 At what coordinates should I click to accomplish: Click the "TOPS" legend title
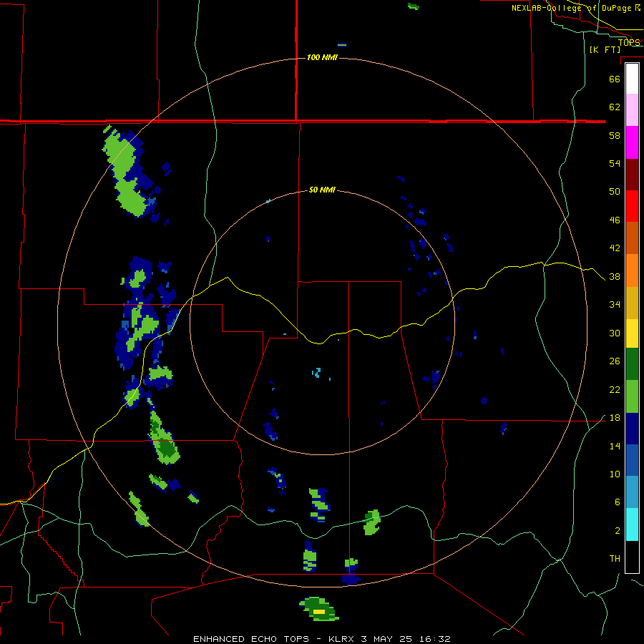pyautogui.click(x=629, y=42)
